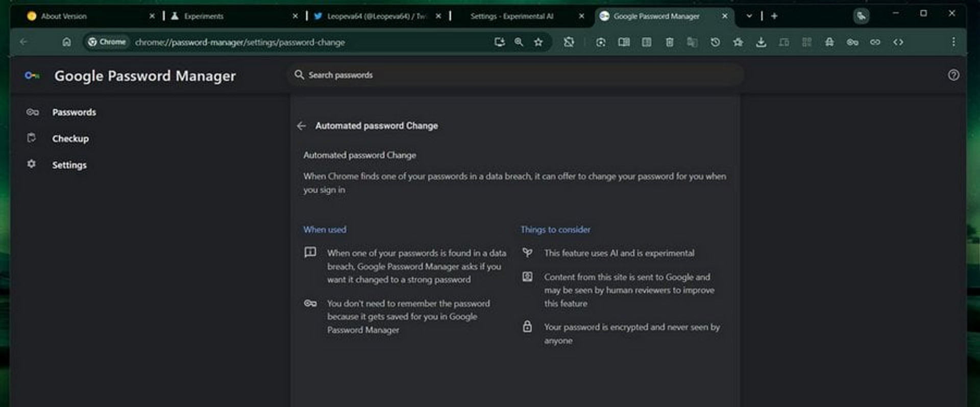Click the AI sparkle icon beside experimental text
This screenshot has width=980, height=407.
(527, 252)
